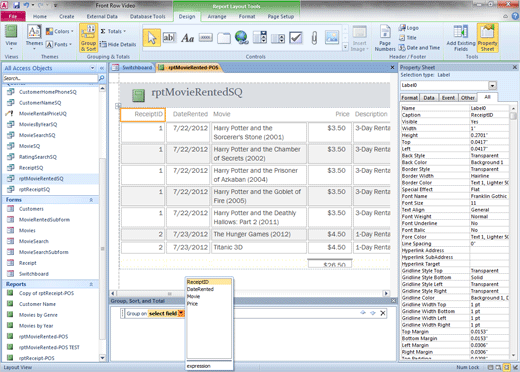Edit the Caption property value
The image size is (520, 372).
489,115
